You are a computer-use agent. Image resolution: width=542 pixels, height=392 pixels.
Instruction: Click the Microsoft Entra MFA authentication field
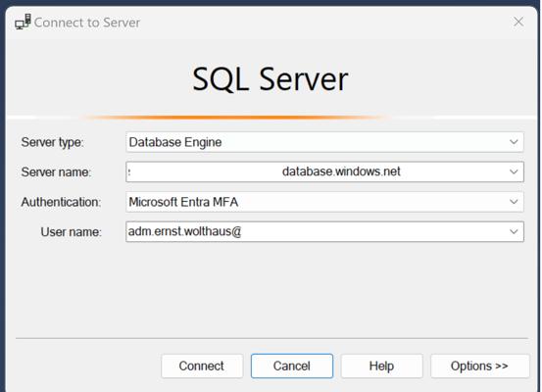[x=324, y=202]
